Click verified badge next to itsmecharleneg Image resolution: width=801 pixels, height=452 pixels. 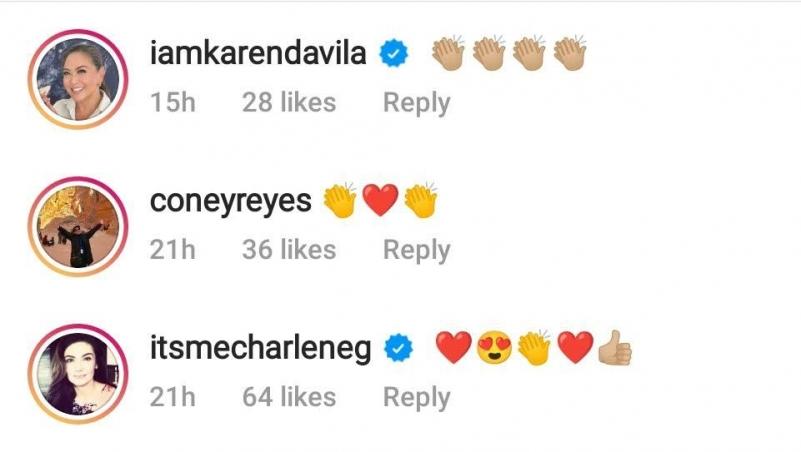click(398, 348)
